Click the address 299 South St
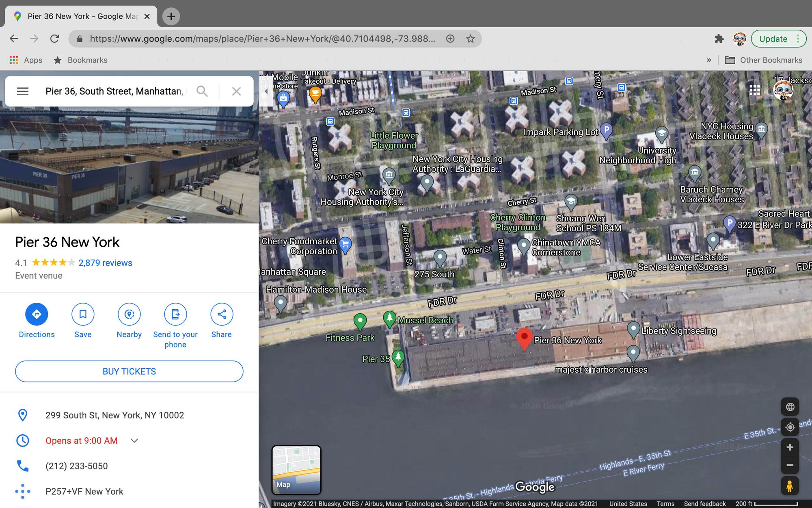This screenshot has width=812, height=508. 114,415
